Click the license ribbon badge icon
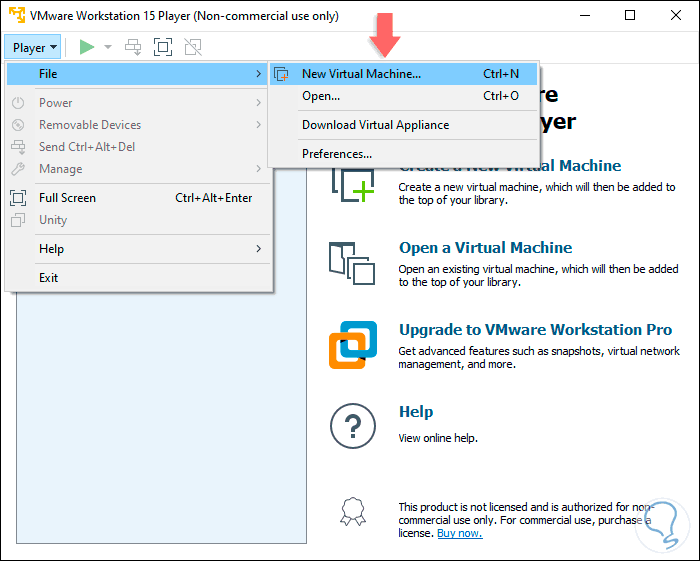Screen dimensions: 700x561 tap(353, 511)
